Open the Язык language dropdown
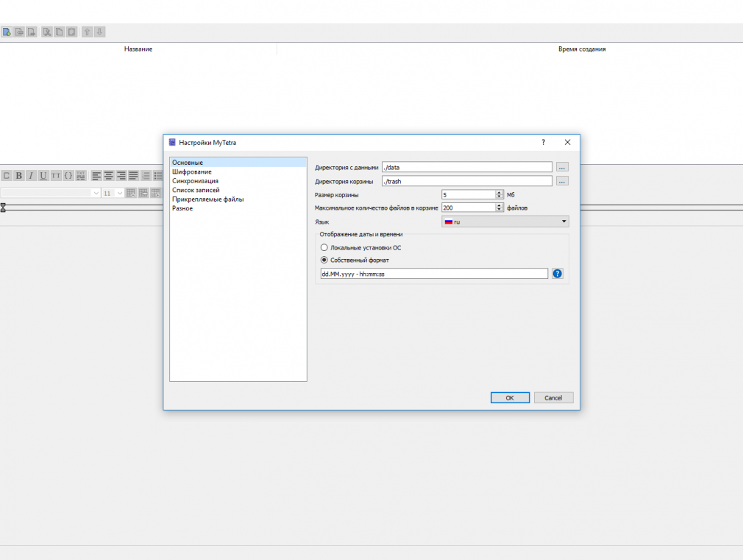 coord(505,221)
